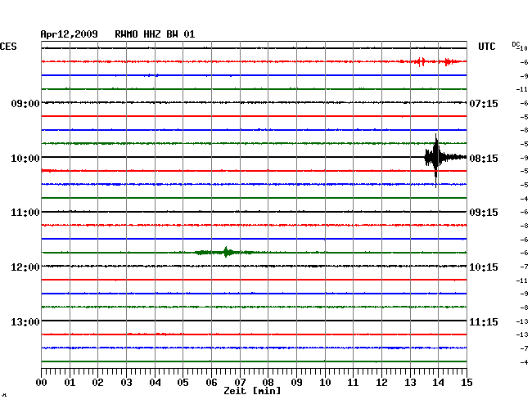Click minute label 12 on the time axis
This screenshot has width=532, height=404.
pyautogui.click(x=381, y=383)
